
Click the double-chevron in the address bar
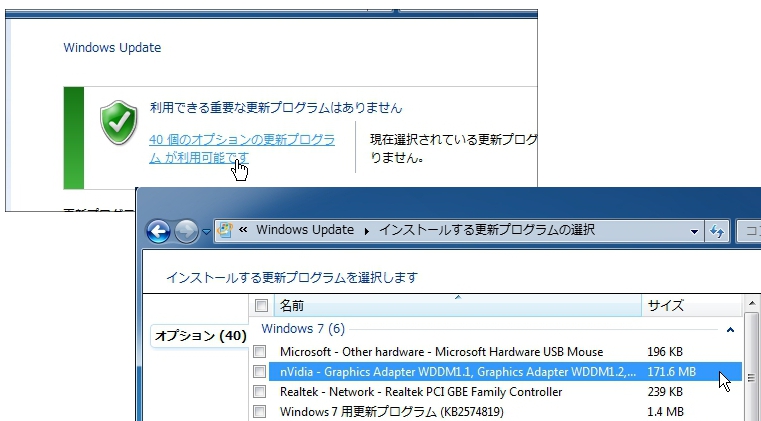tap(243, 230)
